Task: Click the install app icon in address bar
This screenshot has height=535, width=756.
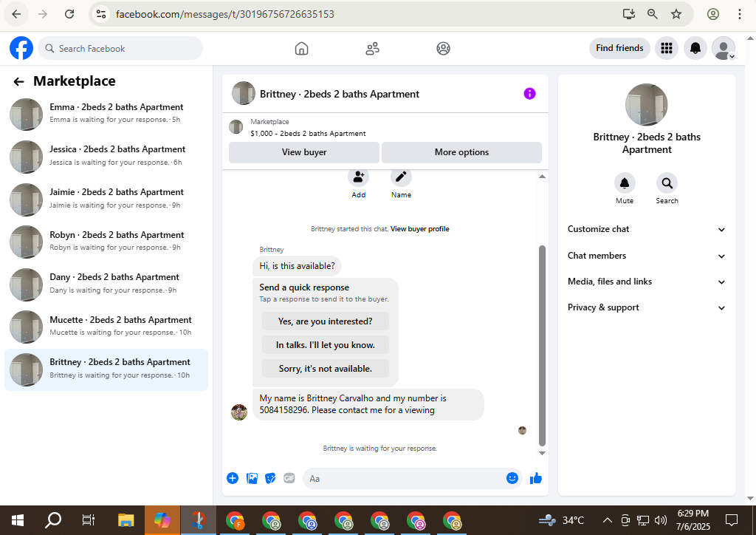Action: point(629,14)
